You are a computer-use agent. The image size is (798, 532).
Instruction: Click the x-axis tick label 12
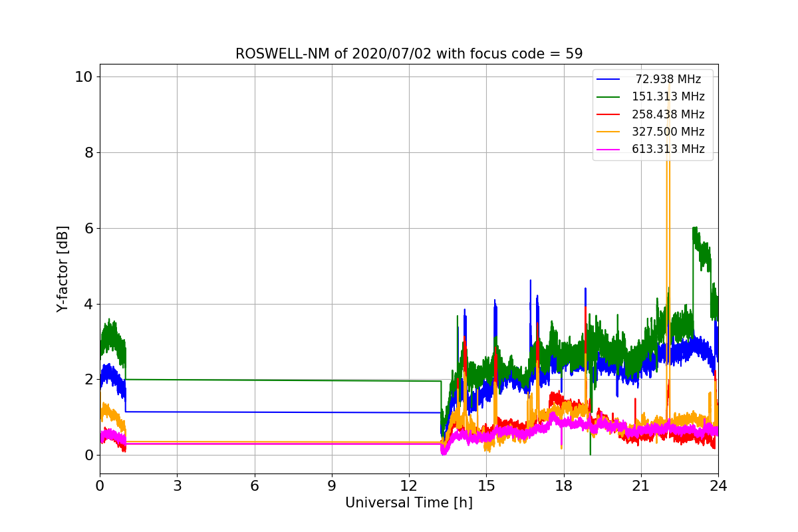point(409,485)
